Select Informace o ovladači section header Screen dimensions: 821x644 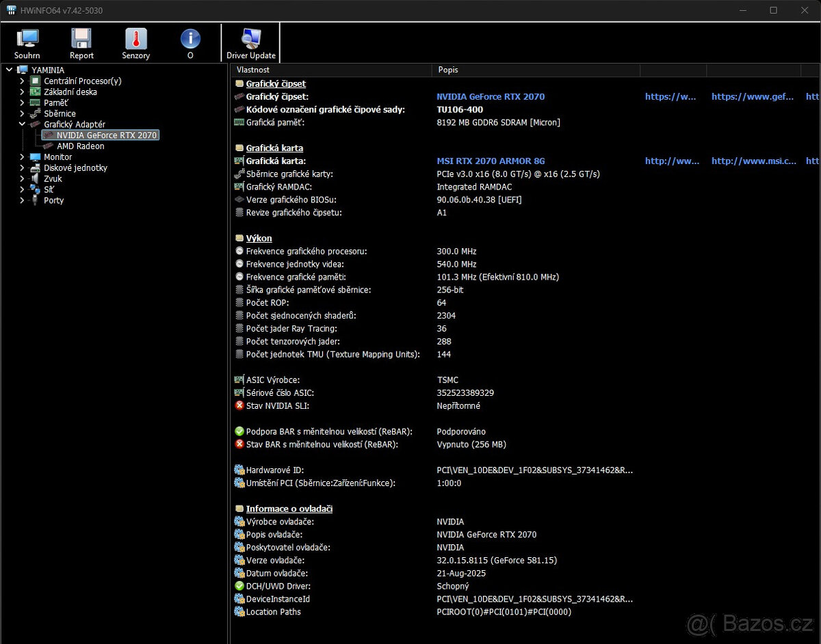(289, 509)
